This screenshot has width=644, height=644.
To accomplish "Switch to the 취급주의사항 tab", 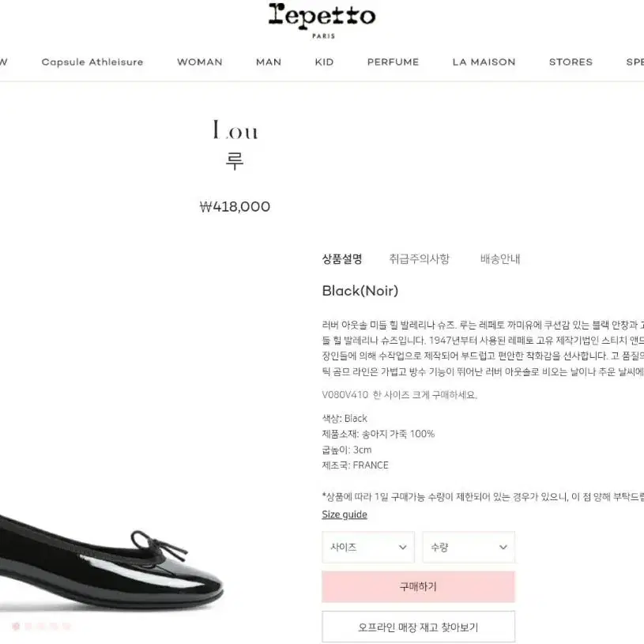I will point(420,258).
